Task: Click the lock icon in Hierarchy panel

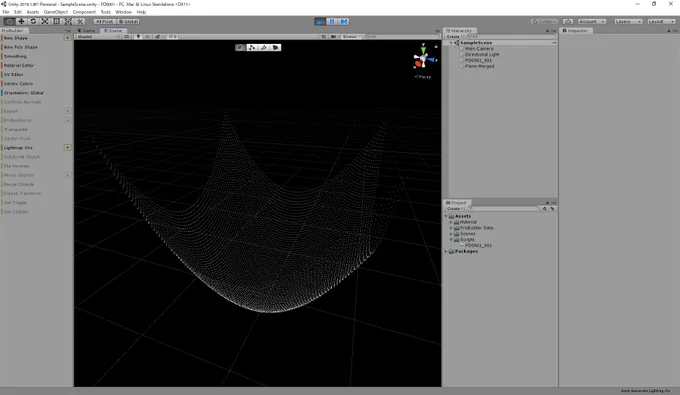Action: coord(547,31)
